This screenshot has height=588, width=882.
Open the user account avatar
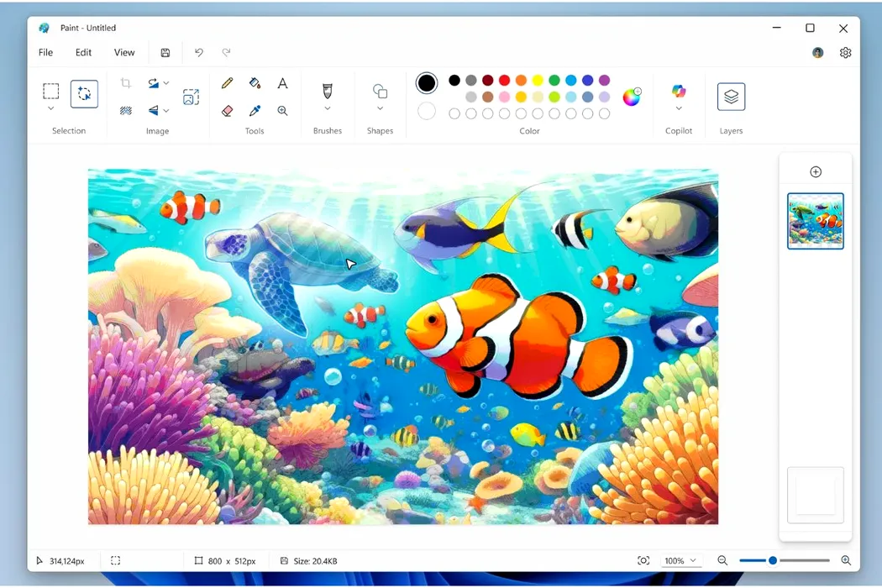coord(818,52)
